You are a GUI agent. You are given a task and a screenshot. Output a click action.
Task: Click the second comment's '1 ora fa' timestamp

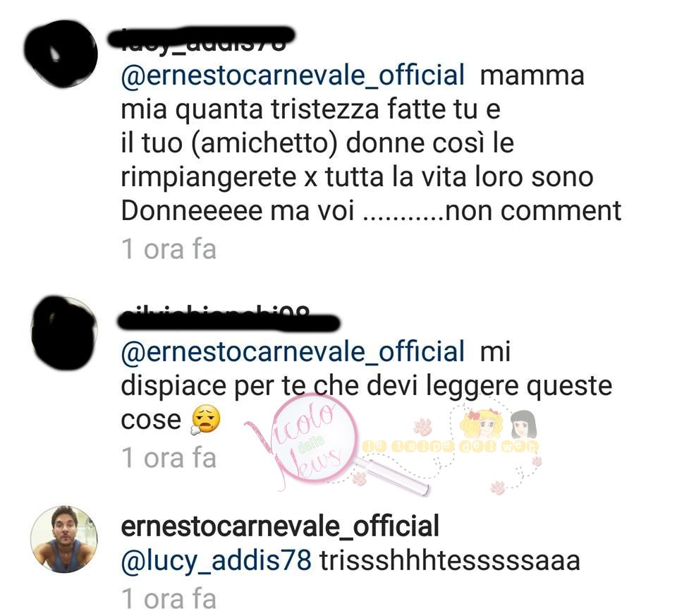click(x=169, y=457)
